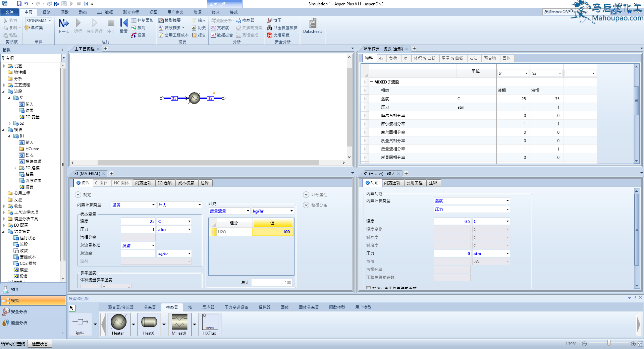Open the Datasheets icon
This screenshot has width=644, height=349.
pyautogui.click(x=313, y=26)
